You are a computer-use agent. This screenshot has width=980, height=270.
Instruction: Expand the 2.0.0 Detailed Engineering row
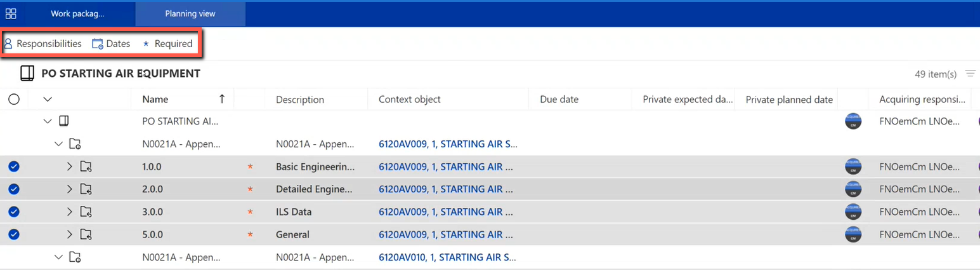(70, 189)
